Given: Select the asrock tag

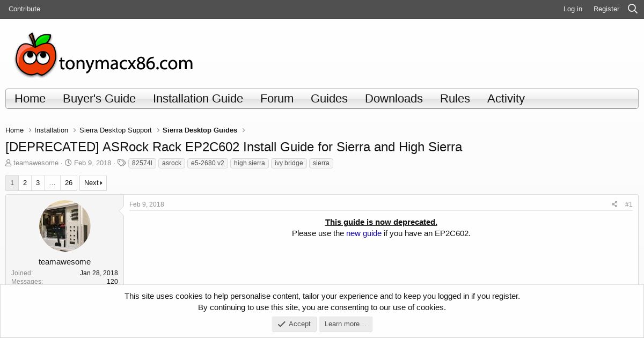Looking at the screenshot, I should [x=172, y=163].
